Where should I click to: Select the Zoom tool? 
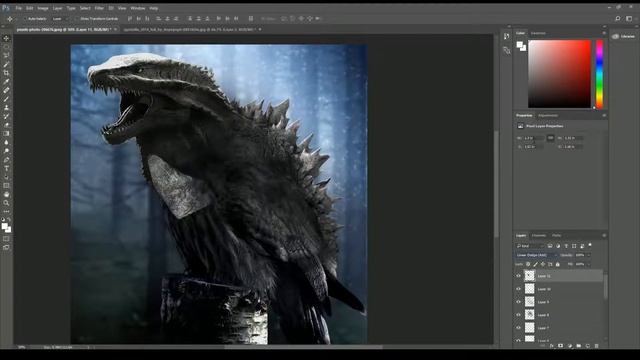click(6, 203)
